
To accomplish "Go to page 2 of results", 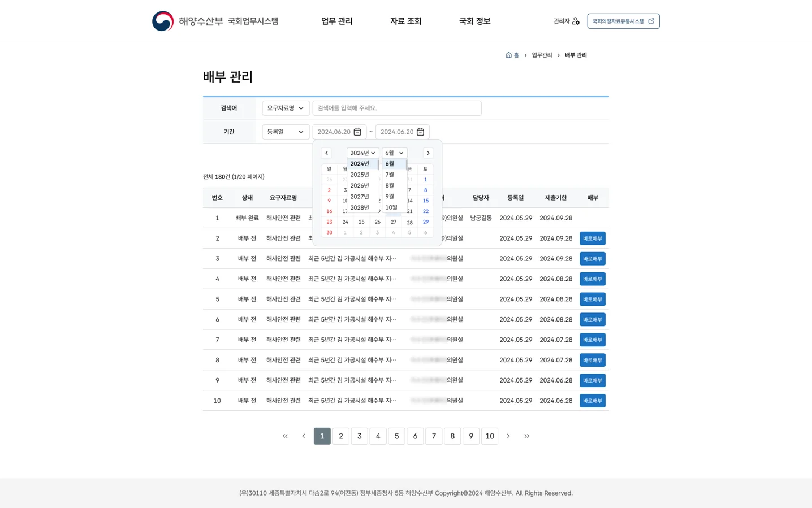I will (341, 436).
